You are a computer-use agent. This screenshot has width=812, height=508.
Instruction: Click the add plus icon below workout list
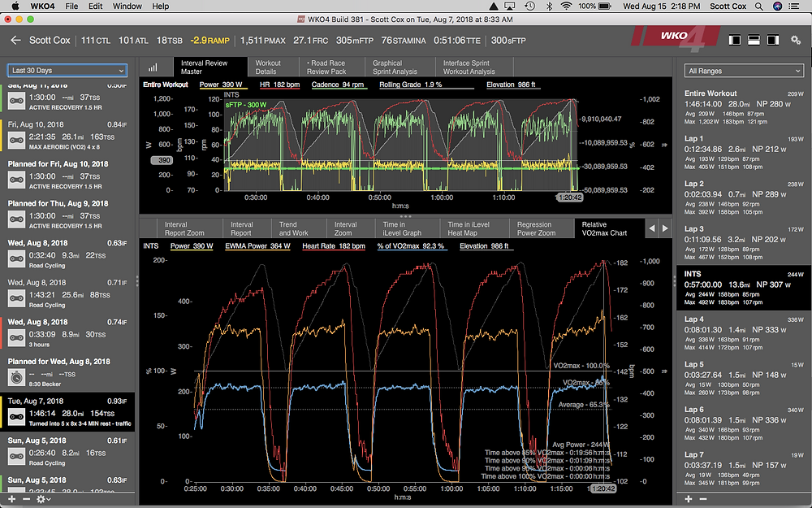[x=11, y=499]
